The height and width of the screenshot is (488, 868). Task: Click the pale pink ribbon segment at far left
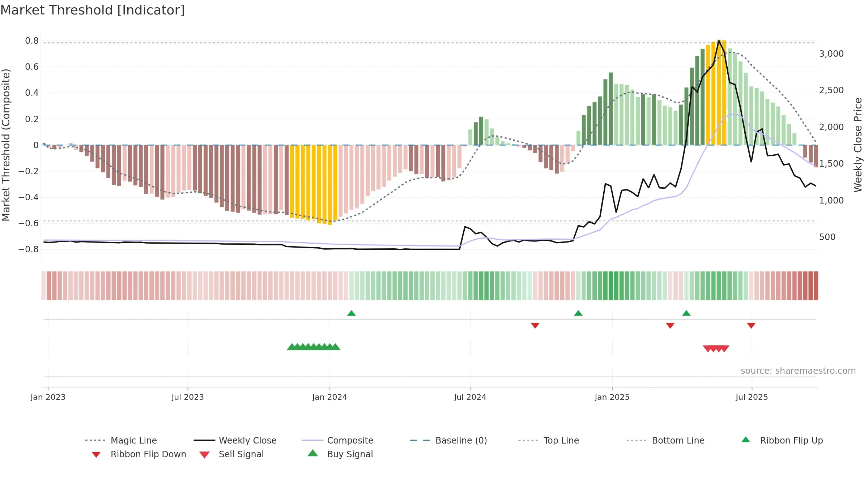(x=43, y=286)
